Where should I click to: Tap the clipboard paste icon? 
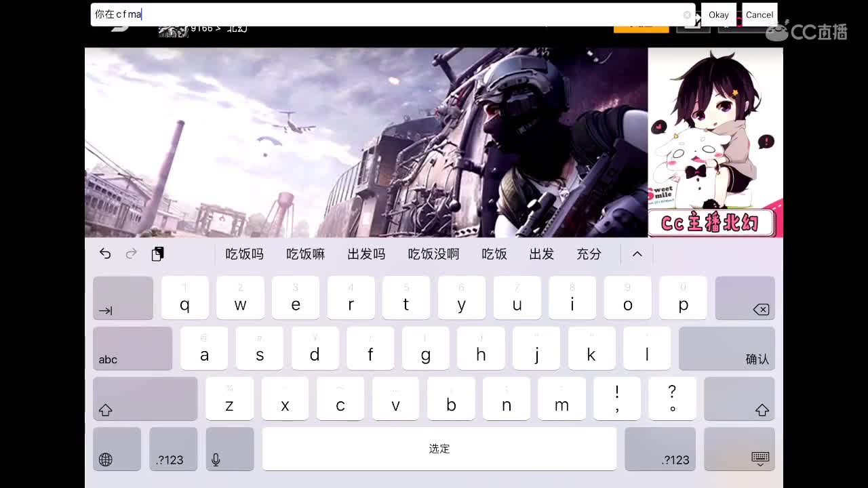157,253
